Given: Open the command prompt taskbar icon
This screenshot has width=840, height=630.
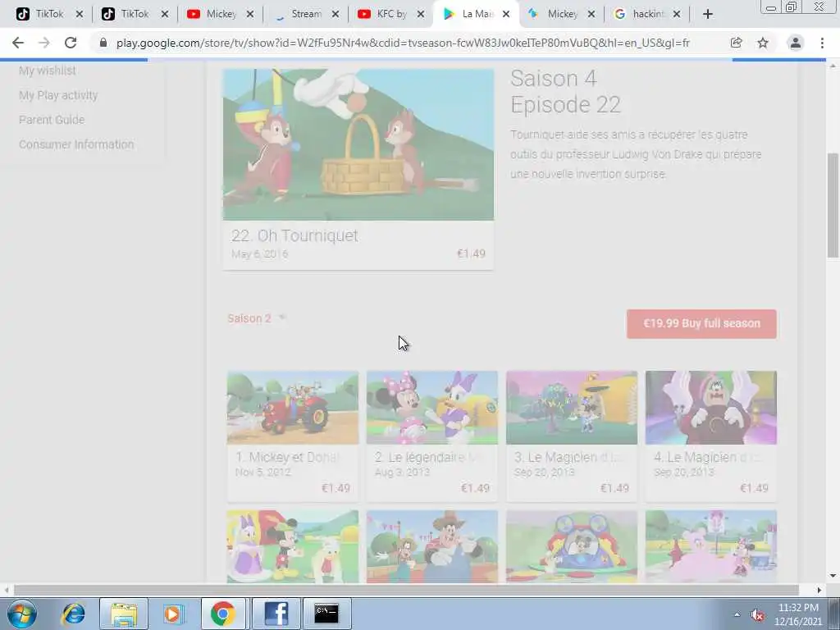Looking at the screenshot, I should click(x=326, y=614).
